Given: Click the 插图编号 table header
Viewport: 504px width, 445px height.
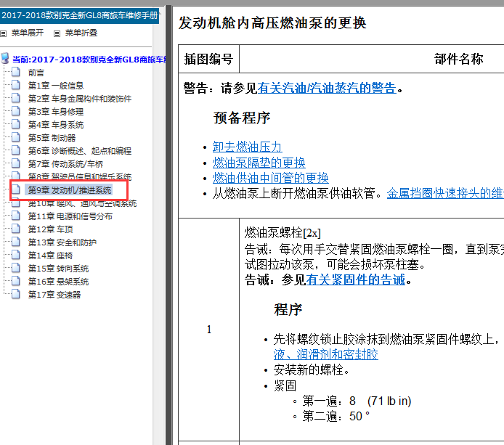Looking at the screenshot, I should [208, 60].
